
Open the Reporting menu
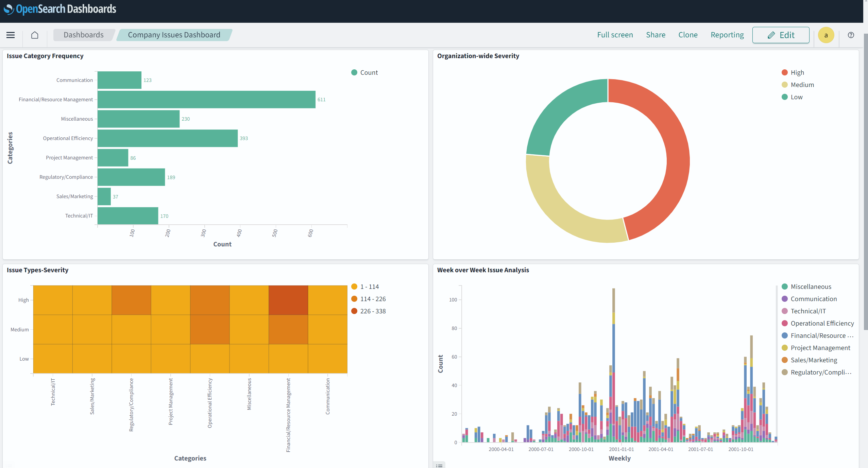[727, 35]
